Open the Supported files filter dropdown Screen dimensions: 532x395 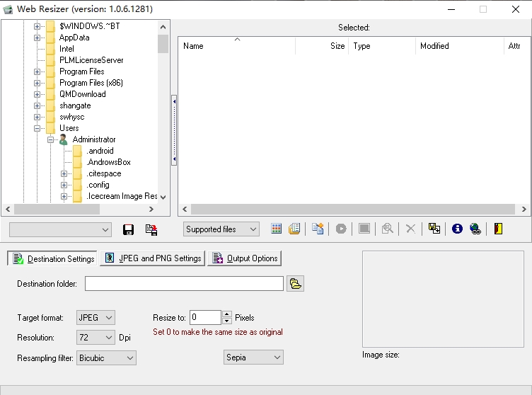(221, 229)
